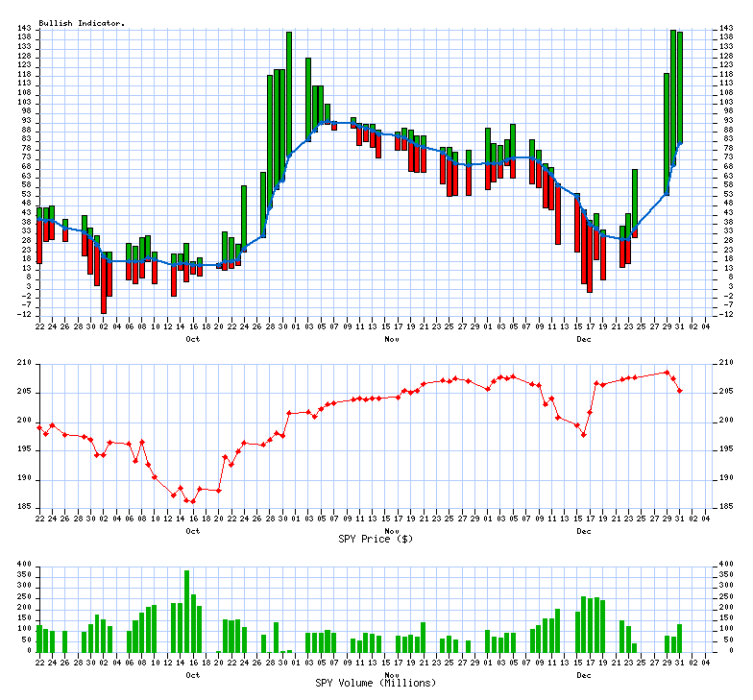
Task: Click the lowest SPY price dip in mid-December
Action: [x=584, y=435]
